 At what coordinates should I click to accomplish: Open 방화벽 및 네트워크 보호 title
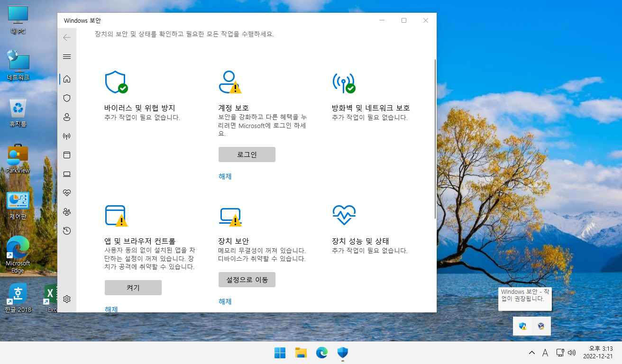[x=371, y=108]
